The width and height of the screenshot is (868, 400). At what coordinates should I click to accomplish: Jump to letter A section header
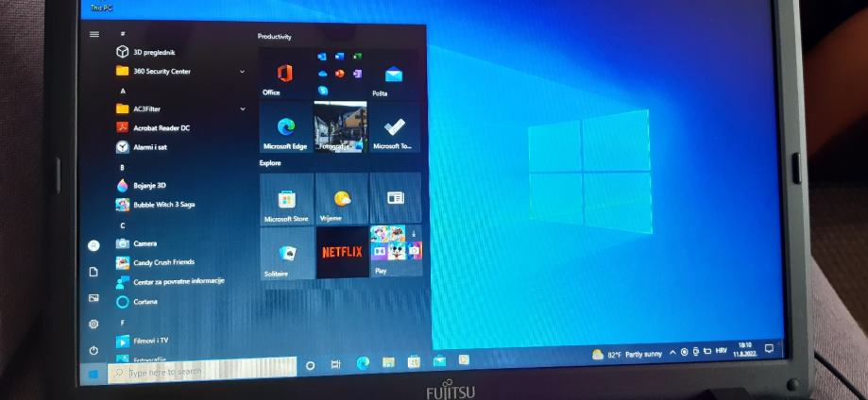tap(123, 91)
